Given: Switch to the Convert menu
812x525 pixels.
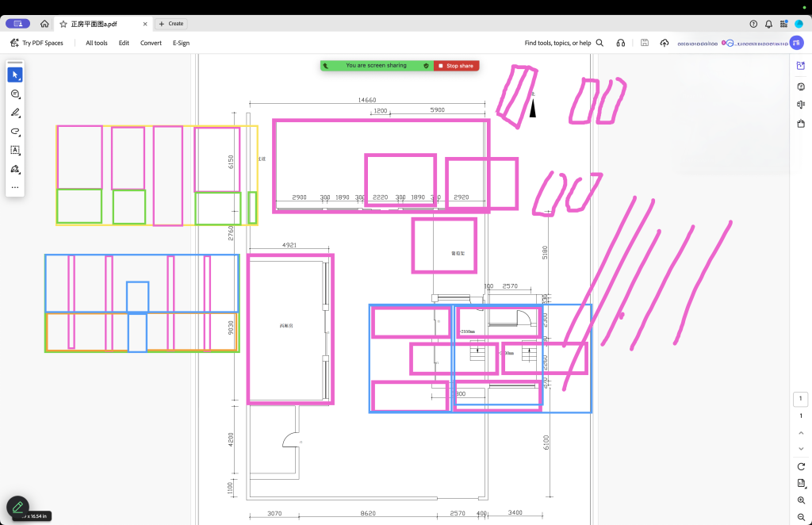Looking at the screenshot, I should [151, 43].
